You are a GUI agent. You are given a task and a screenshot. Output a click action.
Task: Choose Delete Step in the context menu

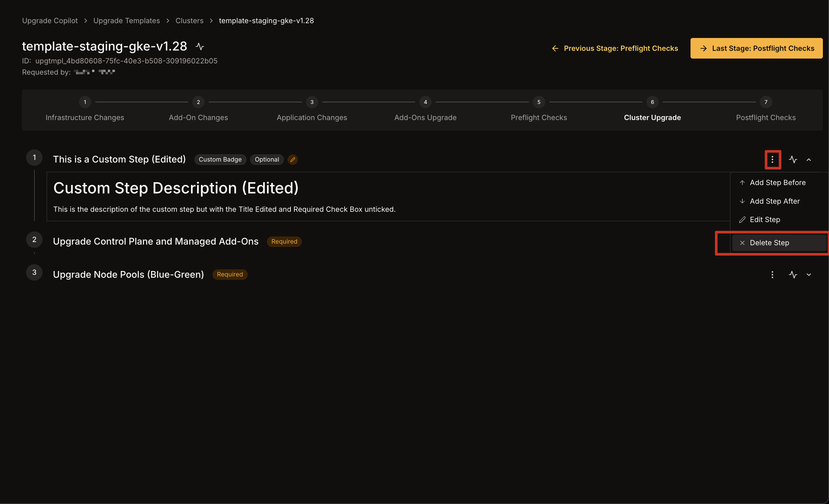pyautogui.click(x=770, y=242)
